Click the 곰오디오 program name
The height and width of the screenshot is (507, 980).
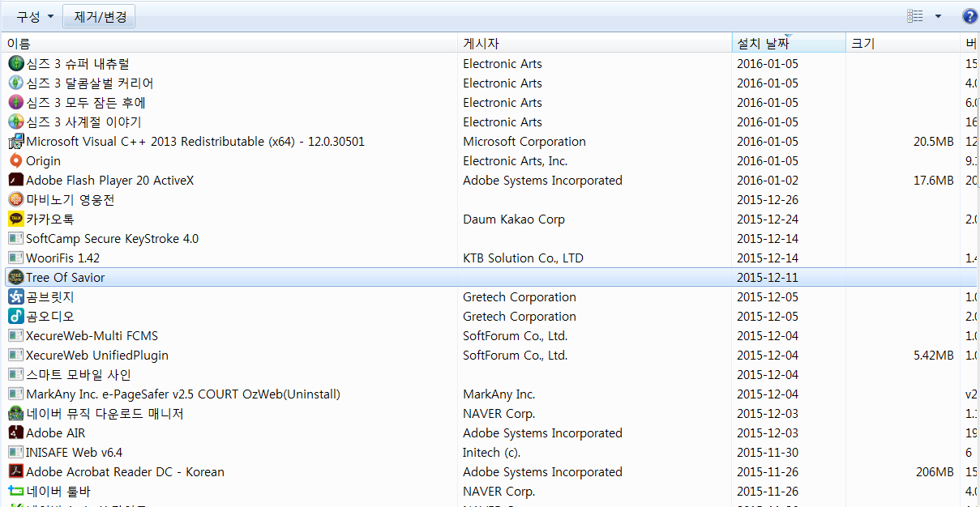click(50, 316)
